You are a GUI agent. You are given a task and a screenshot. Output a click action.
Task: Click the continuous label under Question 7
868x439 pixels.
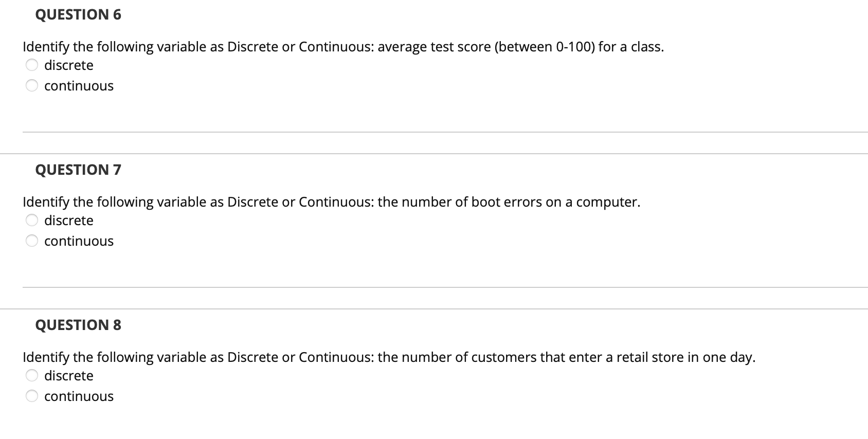tap(79, 240)
